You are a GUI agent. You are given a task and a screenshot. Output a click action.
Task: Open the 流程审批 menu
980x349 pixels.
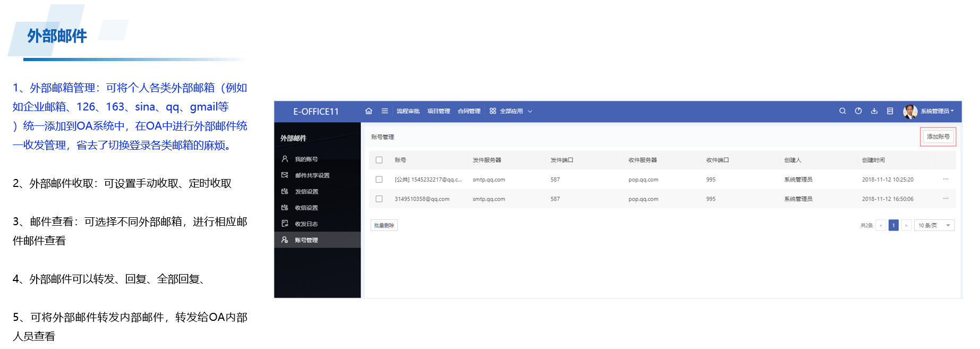coord(408,111)
